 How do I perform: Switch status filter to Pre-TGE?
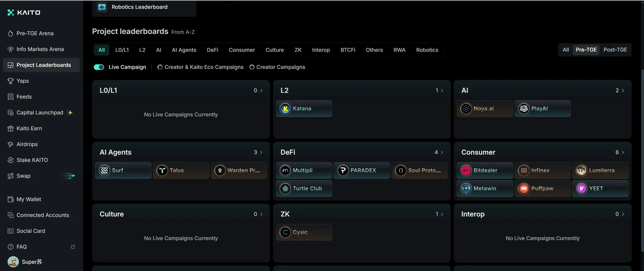(x=586, y=50)
